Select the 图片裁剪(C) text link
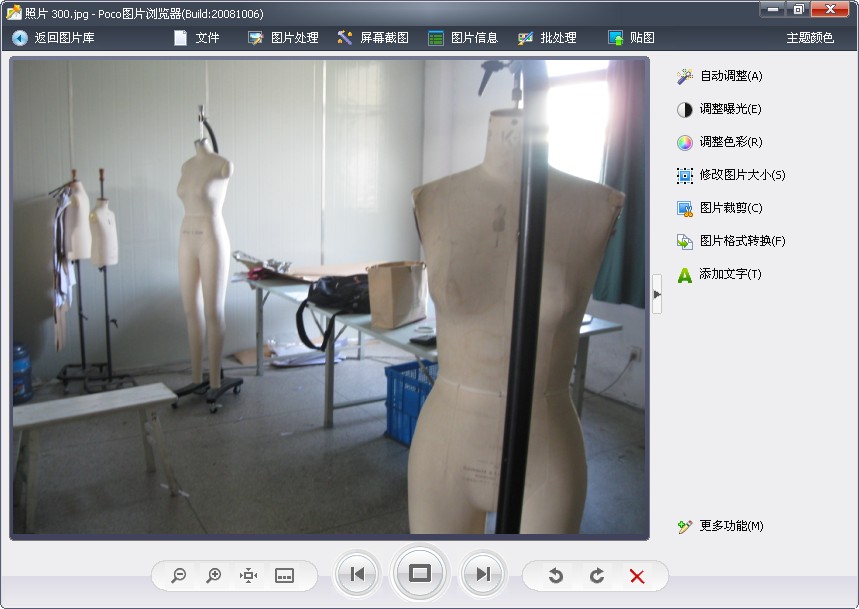 point(731,208)
